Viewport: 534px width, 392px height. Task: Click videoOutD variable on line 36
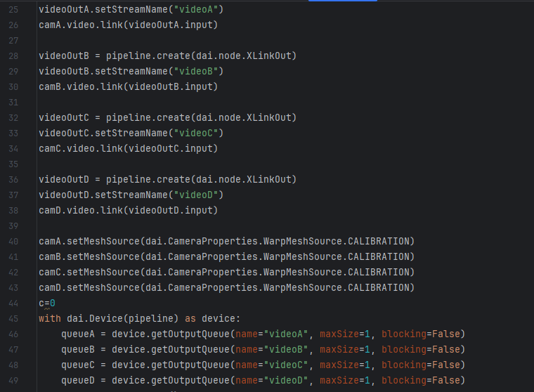pyautogui.click(x=64, y=180)
